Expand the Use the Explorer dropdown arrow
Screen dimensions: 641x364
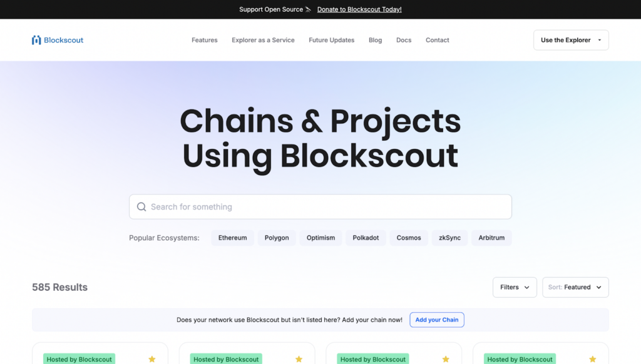(599, 39)
